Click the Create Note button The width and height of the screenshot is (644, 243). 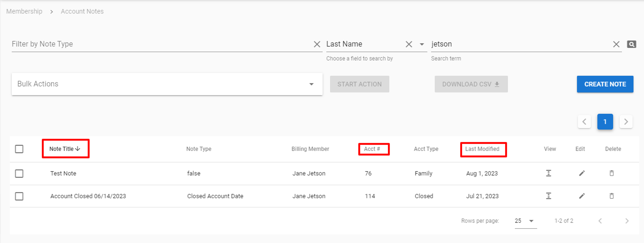605,84
